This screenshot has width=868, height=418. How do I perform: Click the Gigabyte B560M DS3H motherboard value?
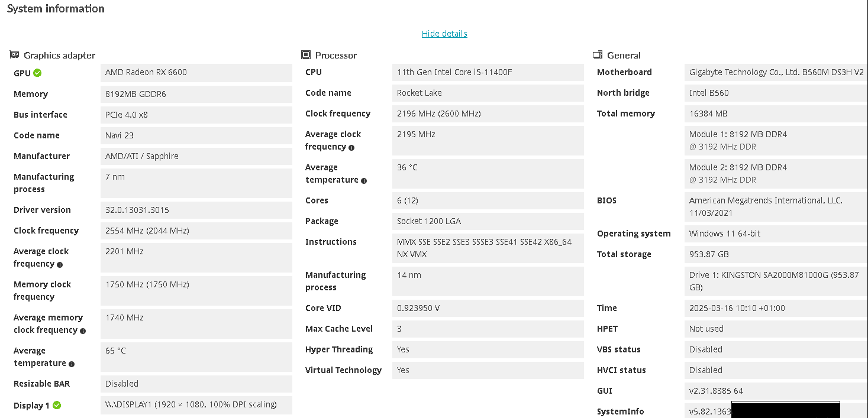point(776,72)
